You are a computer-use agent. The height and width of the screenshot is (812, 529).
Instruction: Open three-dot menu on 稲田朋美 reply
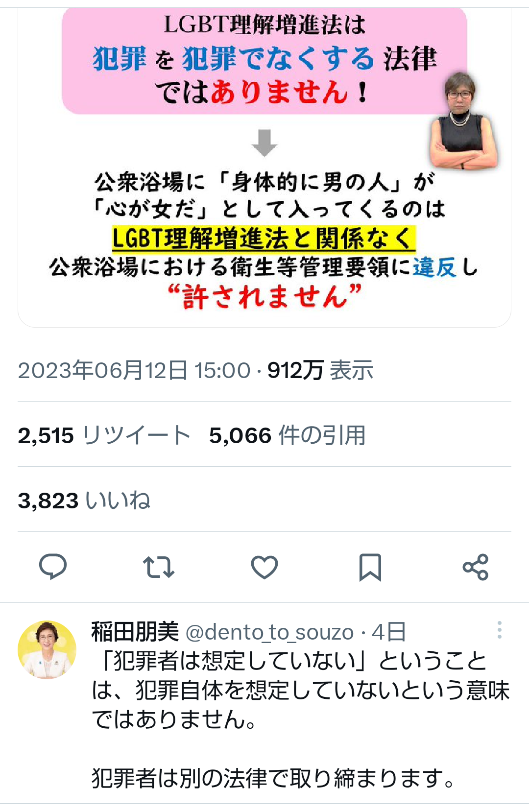tap(499, 630)
